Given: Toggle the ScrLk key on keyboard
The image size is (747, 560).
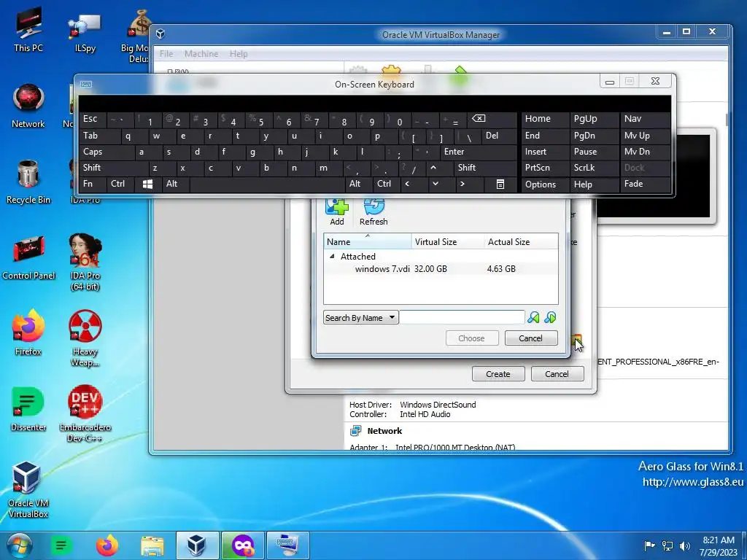Looking at the screenshot, I should 594,168.
